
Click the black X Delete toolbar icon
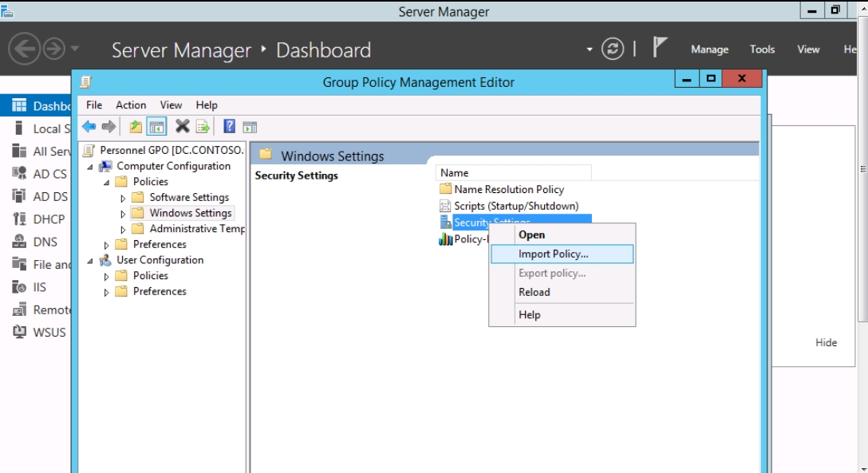pos(182,127)
